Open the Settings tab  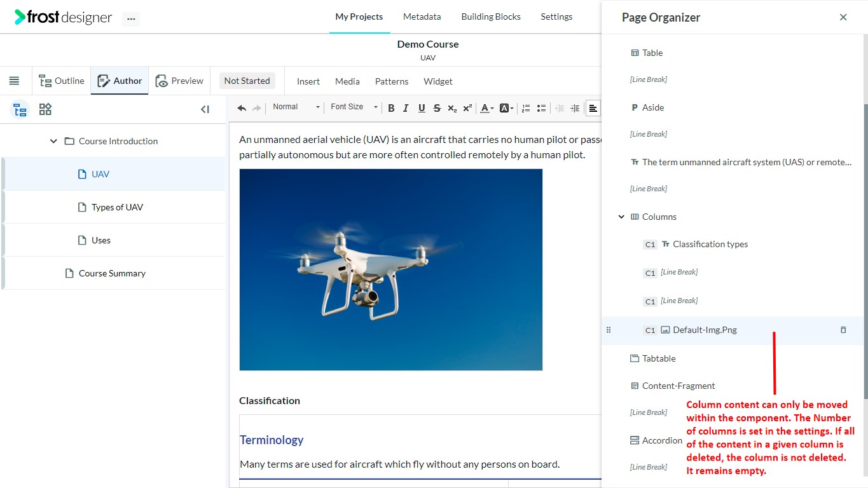click(556, 17)
